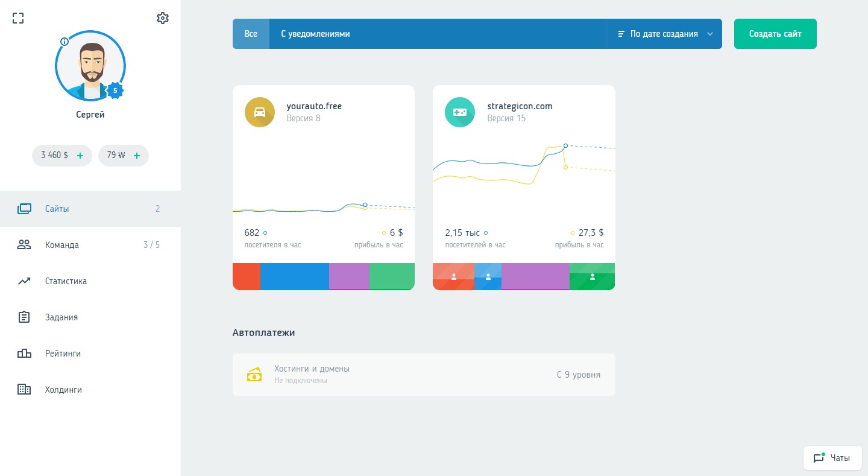This screenshot has height=476, width=868.
Task: Click plus next to 79 W balance
Action: tap(137, 156)
